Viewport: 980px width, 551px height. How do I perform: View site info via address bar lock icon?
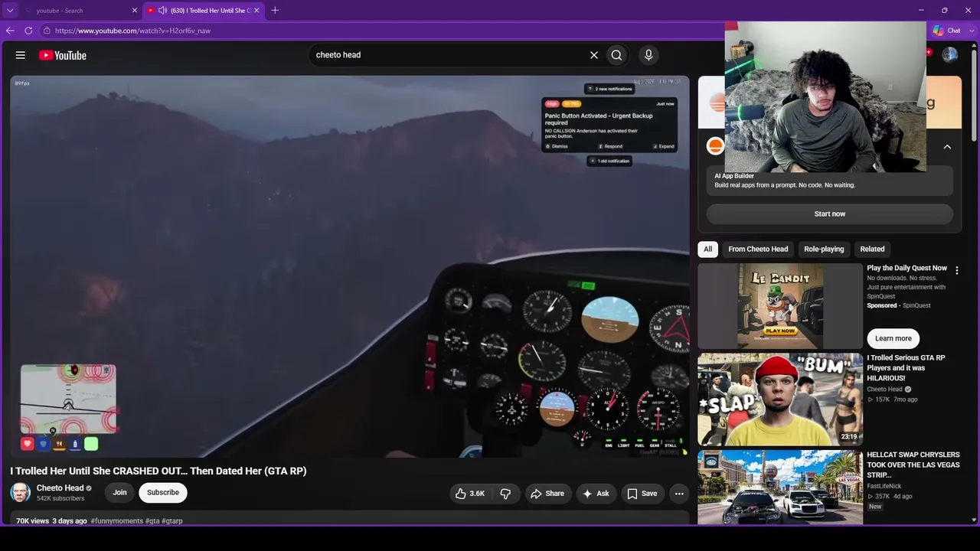47,31
